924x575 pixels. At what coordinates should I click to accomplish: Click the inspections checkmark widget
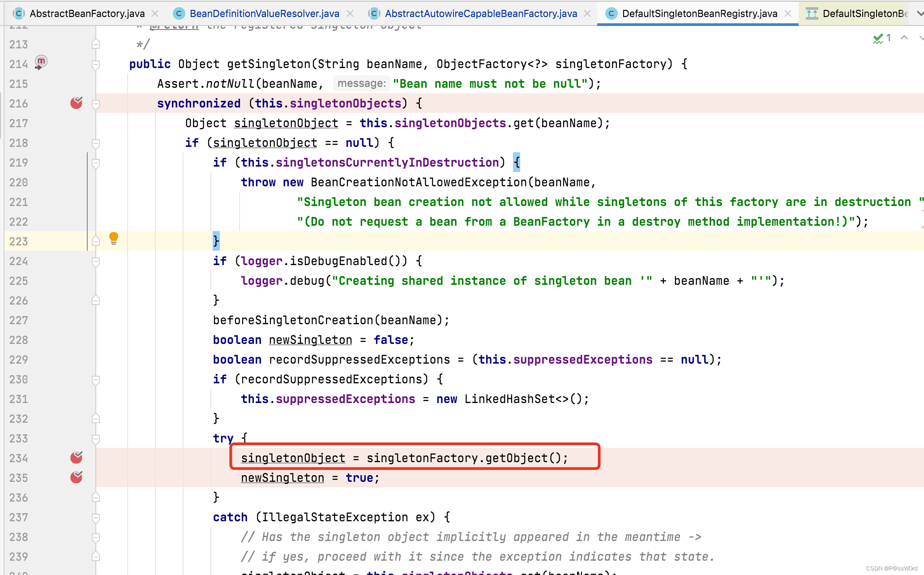[882, 39]
